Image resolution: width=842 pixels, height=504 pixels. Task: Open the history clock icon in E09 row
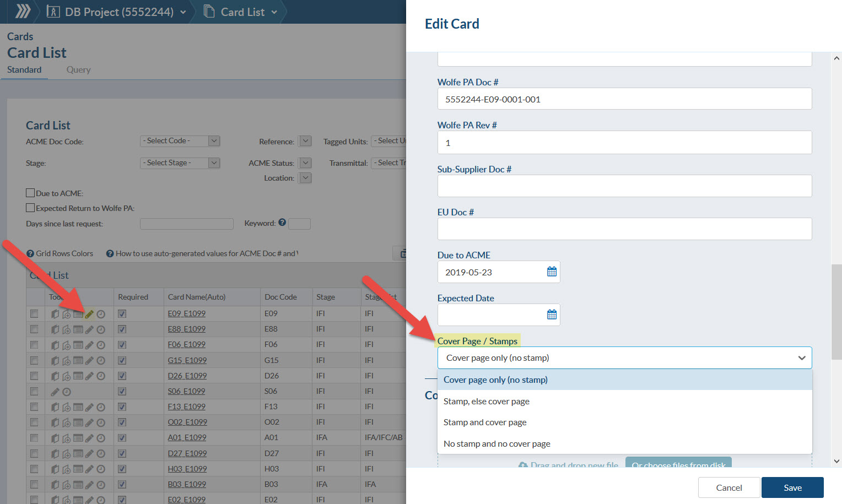(101, 314)
